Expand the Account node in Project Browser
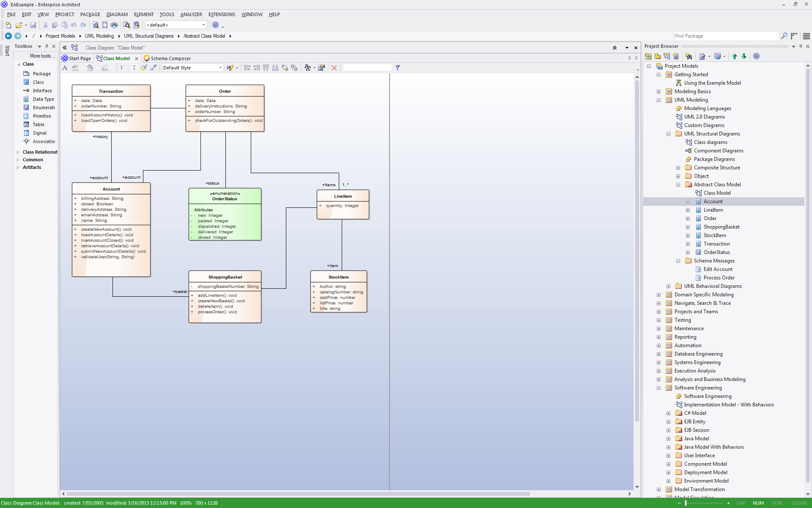The image size is (812, 508). [688, 202]
